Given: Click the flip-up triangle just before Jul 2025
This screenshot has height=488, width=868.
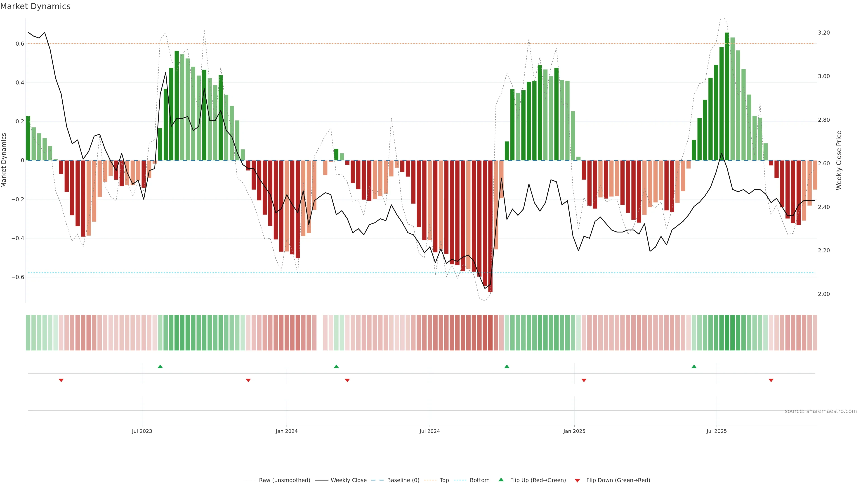Looking at the screenshot, I should pos(694,366).
